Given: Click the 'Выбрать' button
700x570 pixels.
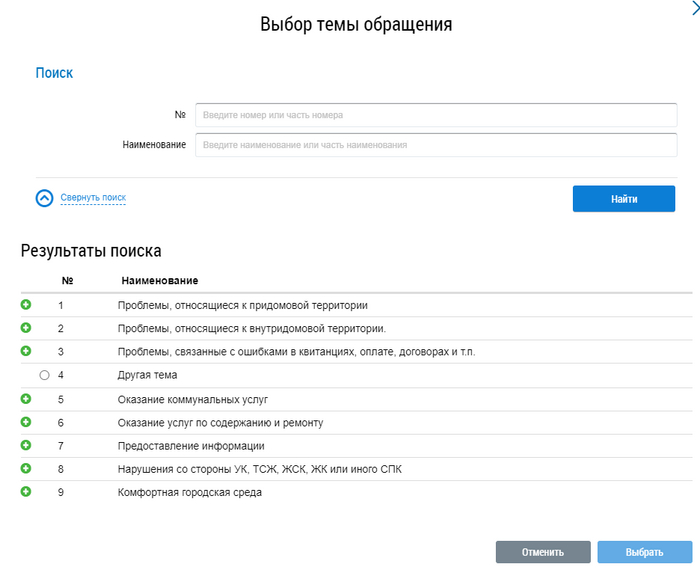Looking at the screenshot, I should coord(644,552).
